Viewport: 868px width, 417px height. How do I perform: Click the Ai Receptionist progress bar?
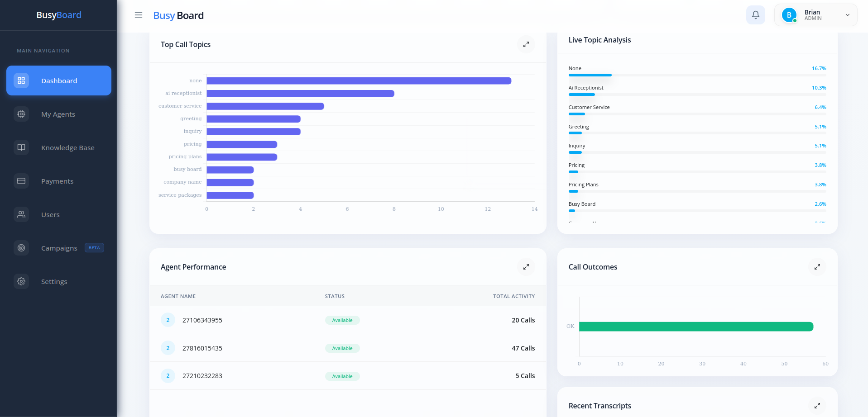coord(697,95)
